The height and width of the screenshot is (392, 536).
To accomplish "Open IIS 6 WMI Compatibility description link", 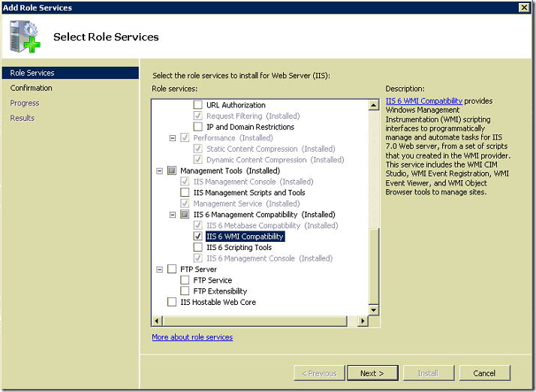I will tap(424, 101).
